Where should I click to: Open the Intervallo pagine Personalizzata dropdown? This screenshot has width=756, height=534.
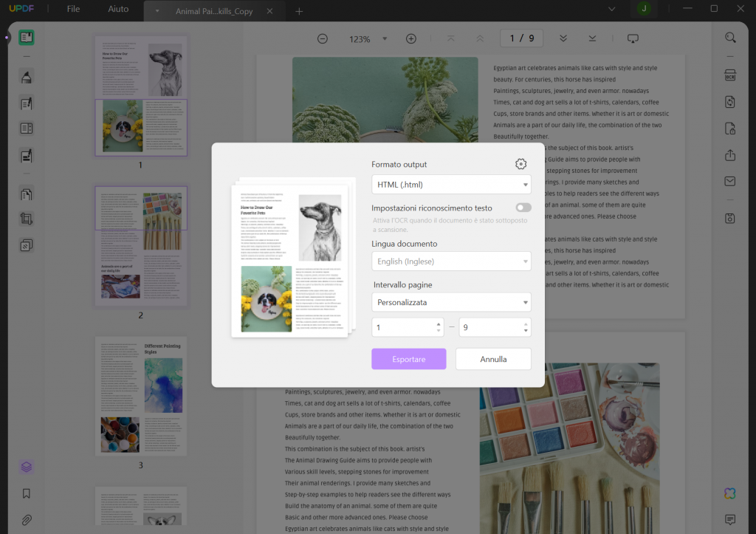tap(451, 301)
